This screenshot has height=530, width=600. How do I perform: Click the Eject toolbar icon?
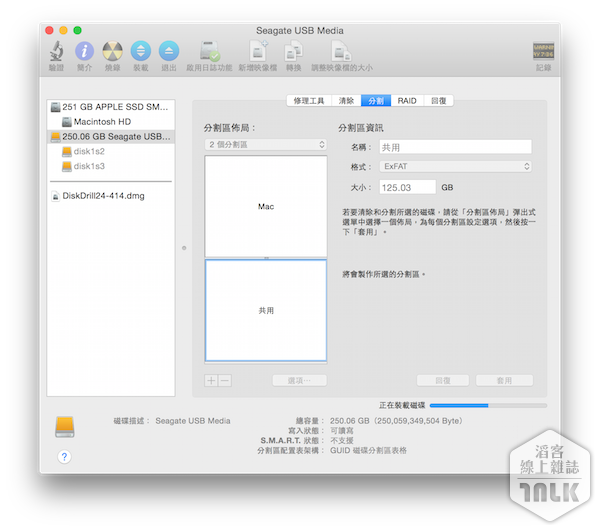tap(169, 51)
